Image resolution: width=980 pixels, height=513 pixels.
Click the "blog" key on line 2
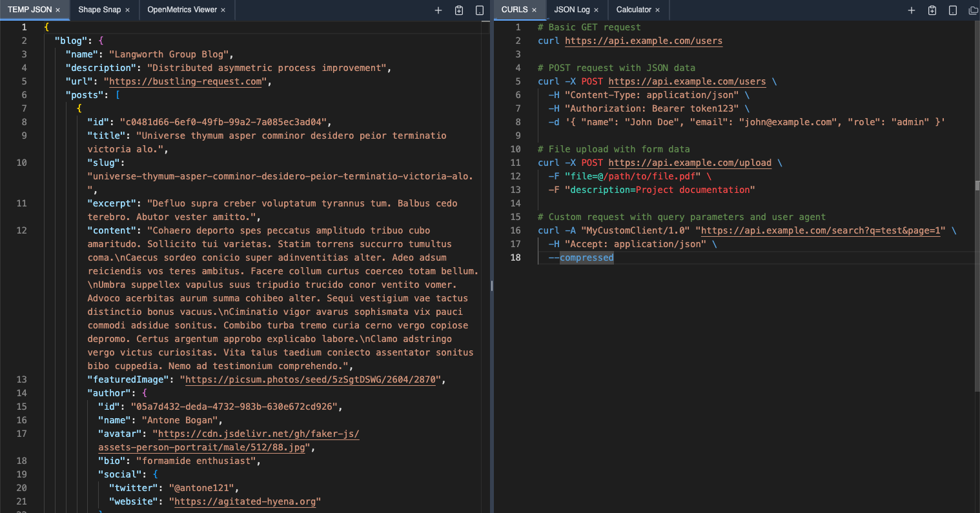tap(71, 41)
